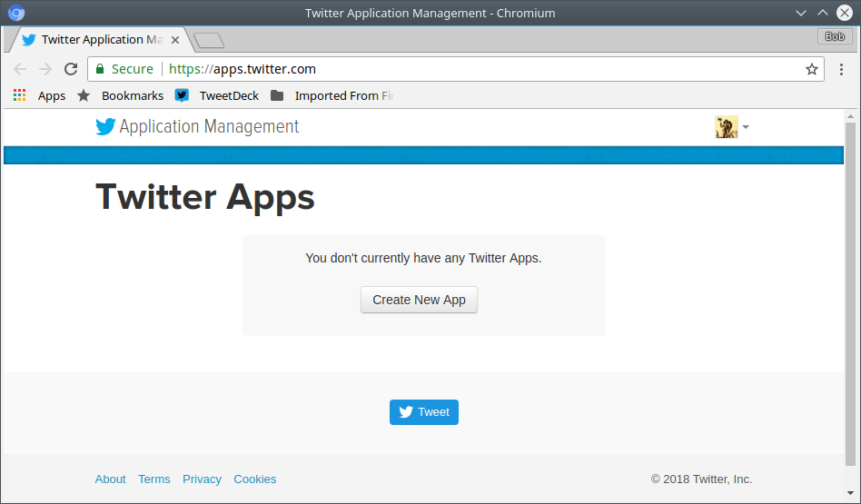Click the user avatar thumbnail

click(x=727, y=127)
